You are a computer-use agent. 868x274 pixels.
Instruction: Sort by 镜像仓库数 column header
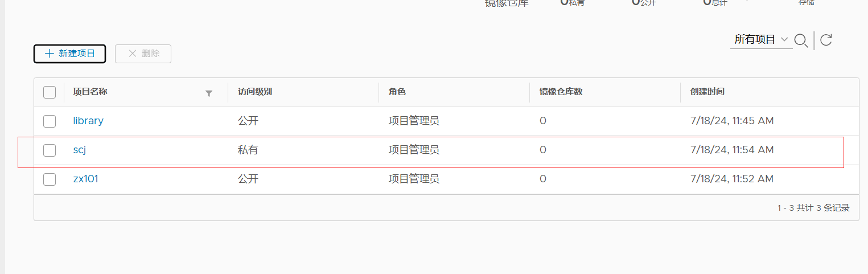tap(561, 92)
